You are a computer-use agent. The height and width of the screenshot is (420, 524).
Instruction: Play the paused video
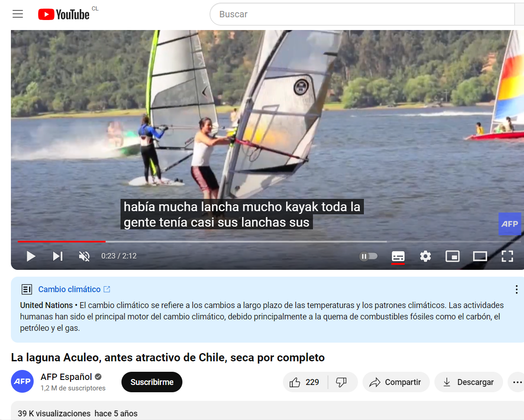[x=31, y=256]
